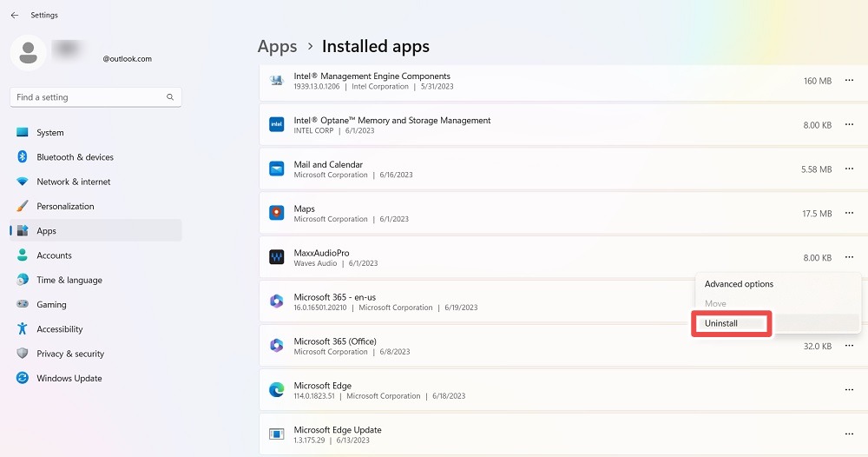Screen dimensions: 868x457
Task: Click the user account avatar
Action: click(x=29, y=53)
